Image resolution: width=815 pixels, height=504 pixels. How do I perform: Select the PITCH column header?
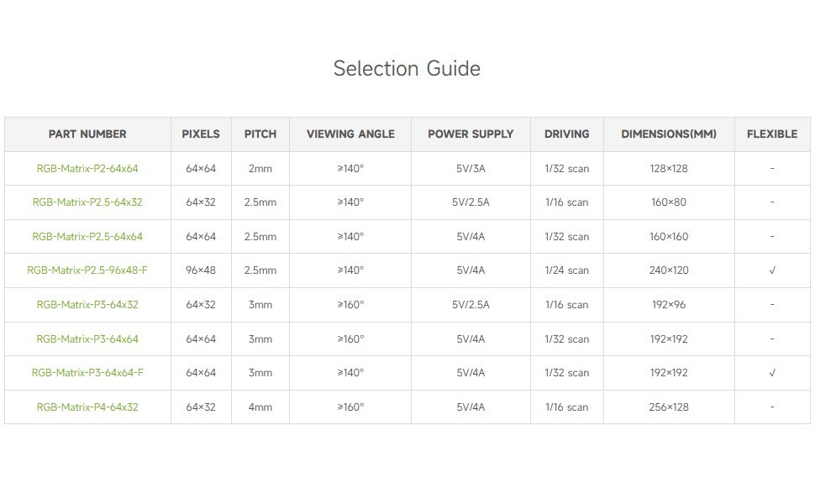pyautogui.click(x=260, y=134)
